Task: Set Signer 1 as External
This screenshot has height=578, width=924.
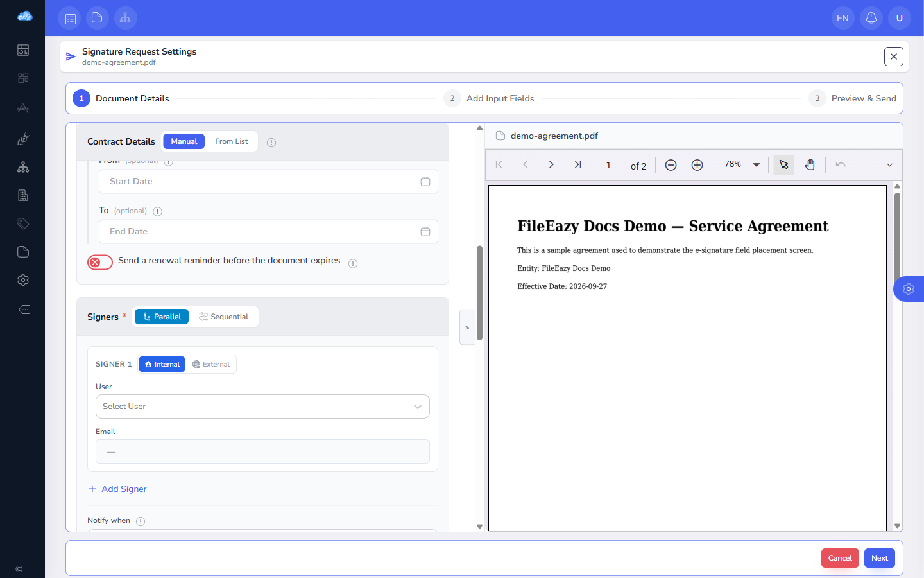Action: click(x=211, y=364)
